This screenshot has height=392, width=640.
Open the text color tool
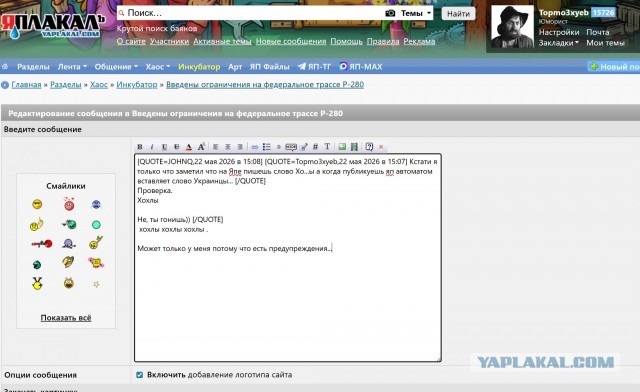189,147
